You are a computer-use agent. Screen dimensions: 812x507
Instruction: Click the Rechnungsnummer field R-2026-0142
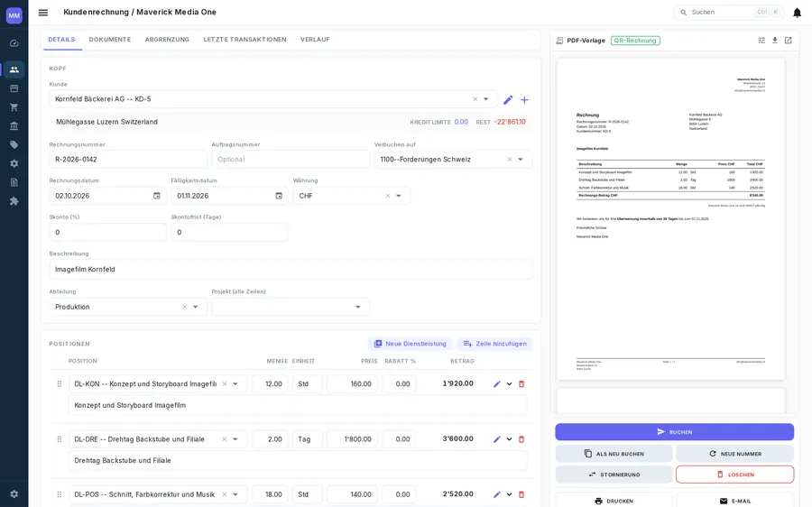click(x=128, y=160)
